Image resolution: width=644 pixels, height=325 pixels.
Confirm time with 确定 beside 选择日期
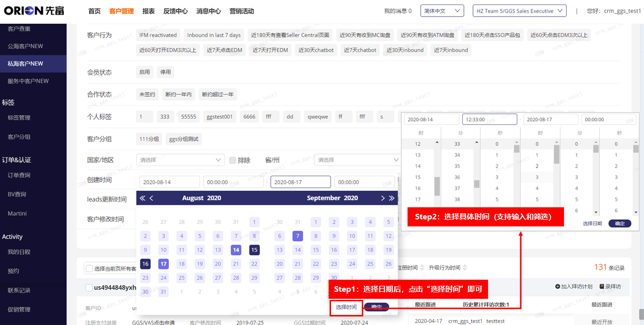(619, 223)
